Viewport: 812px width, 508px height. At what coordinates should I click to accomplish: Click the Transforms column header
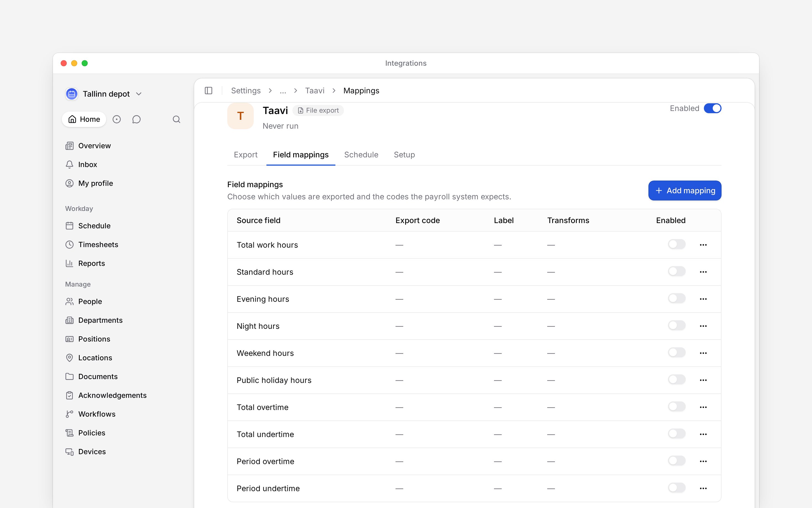tap(568, 220)
